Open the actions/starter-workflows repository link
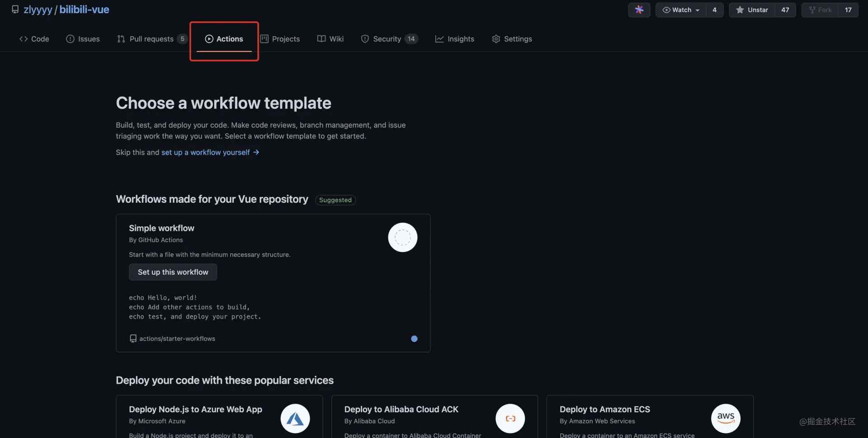 click(177, 338)
